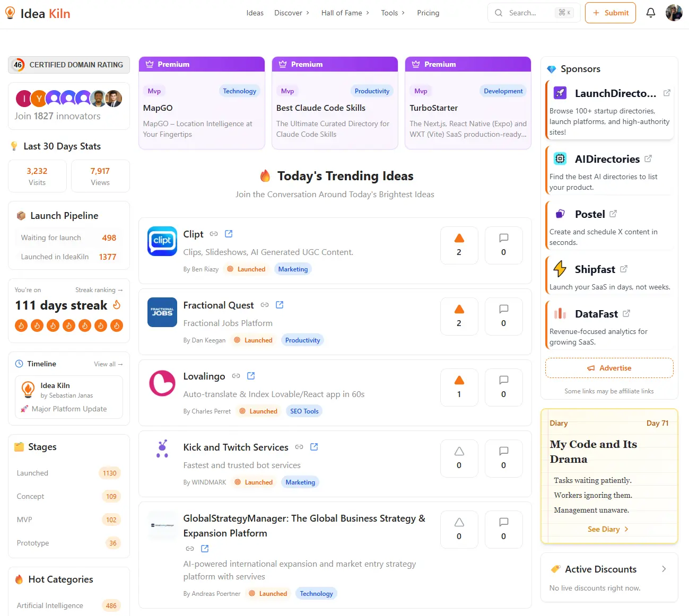Open the Ideas nav item
The width and height of the screenshot is (689, 616).
coord(255,13)
